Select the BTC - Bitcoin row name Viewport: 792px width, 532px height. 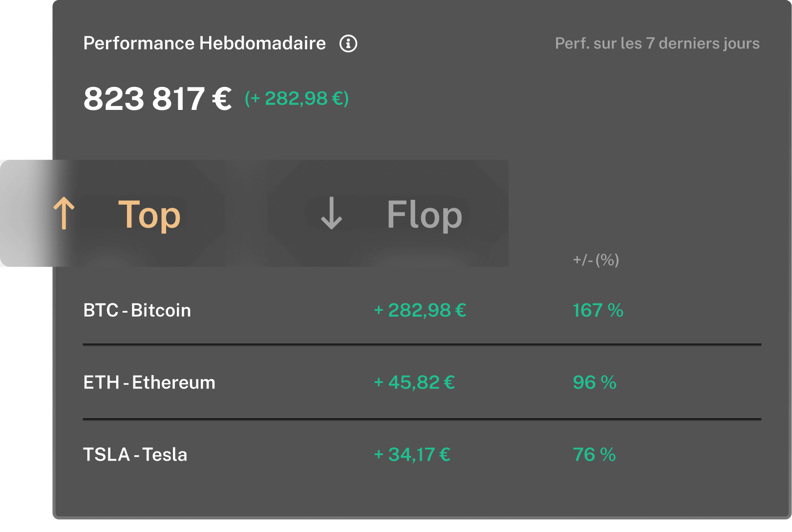tap(137, 310)
